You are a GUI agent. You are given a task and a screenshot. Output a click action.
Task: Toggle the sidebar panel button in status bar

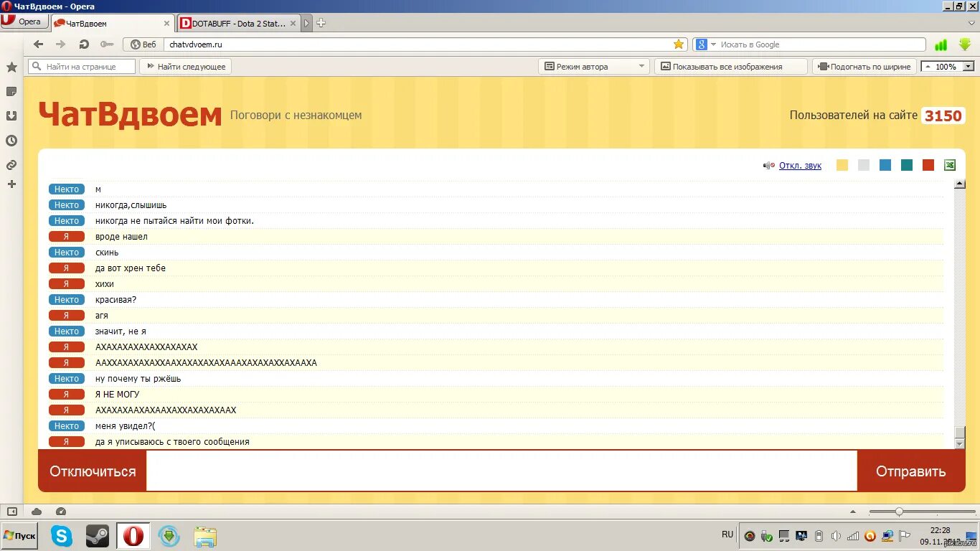(x=11, y=512)
